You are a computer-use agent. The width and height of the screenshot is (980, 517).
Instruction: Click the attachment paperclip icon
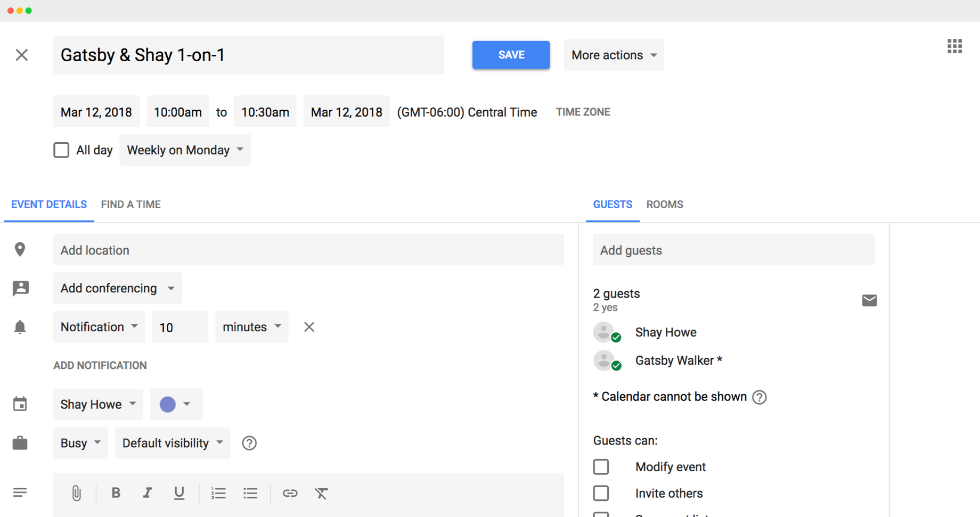click(x=76, y=493)
